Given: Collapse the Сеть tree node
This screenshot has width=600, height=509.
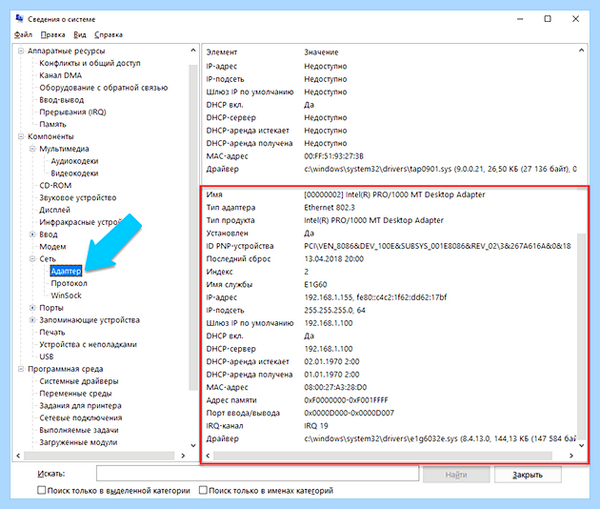Looking at the screenshot, I should 33,259.
